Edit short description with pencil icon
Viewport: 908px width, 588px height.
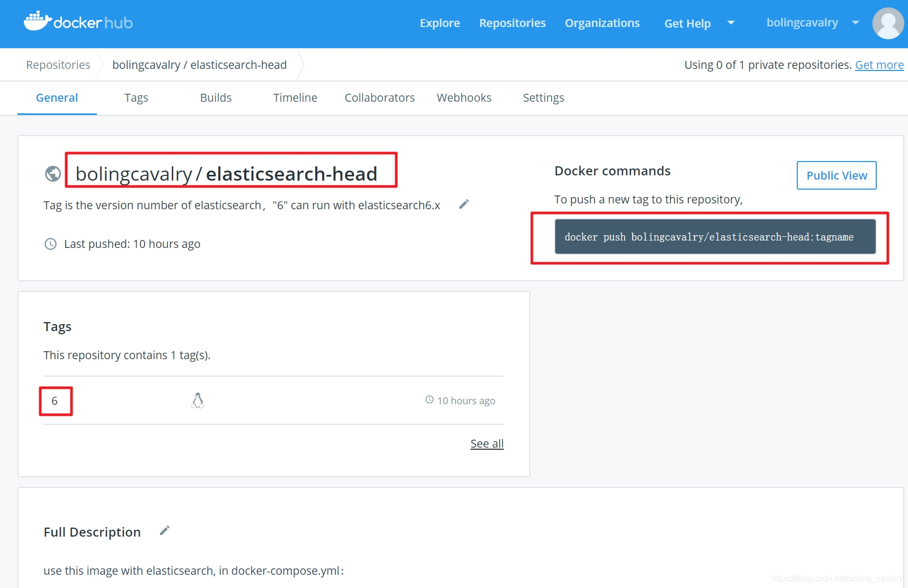464,204
